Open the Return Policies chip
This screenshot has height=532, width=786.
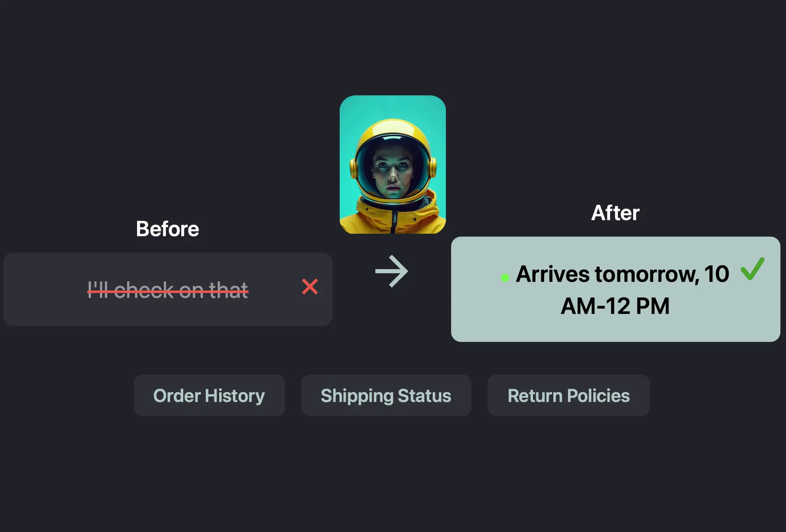click(569, 396)
